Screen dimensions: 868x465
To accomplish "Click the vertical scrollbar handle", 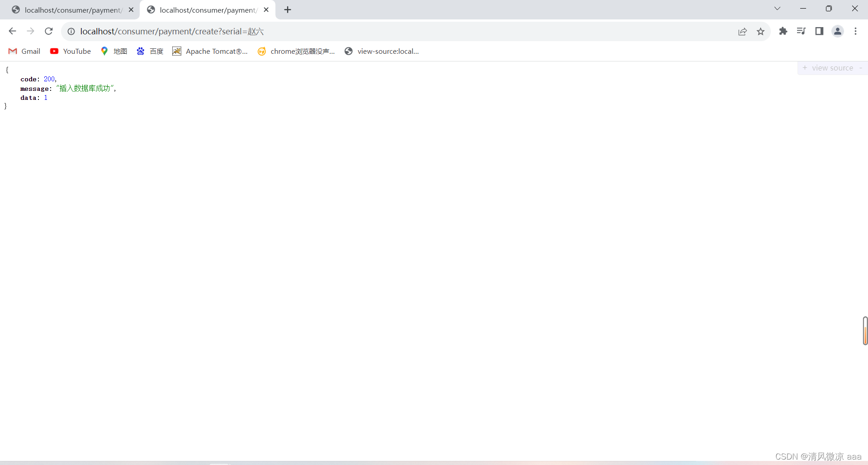I will click(865, 331).
